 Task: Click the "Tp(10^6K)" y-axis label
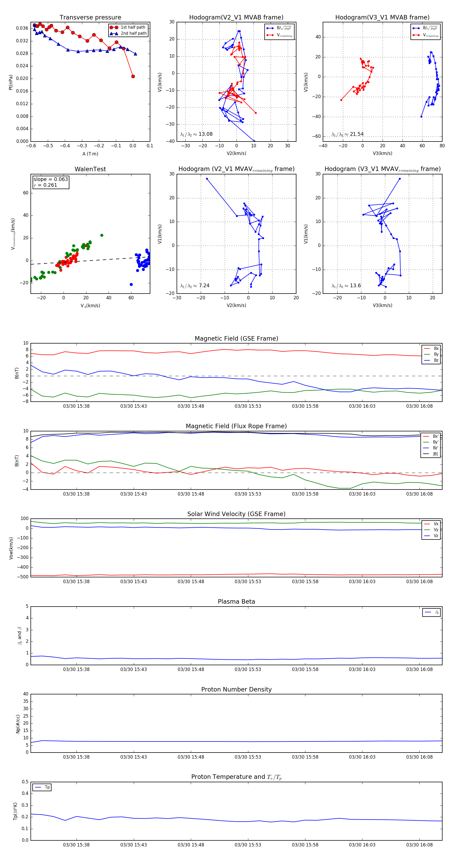15,811
